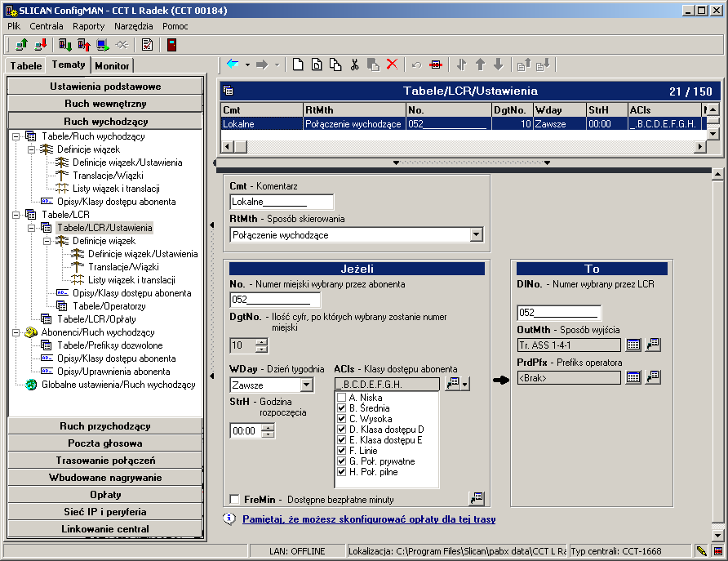Click the shortcut icon beside OutMth field
Screen dimensions: 728x561
653,345
